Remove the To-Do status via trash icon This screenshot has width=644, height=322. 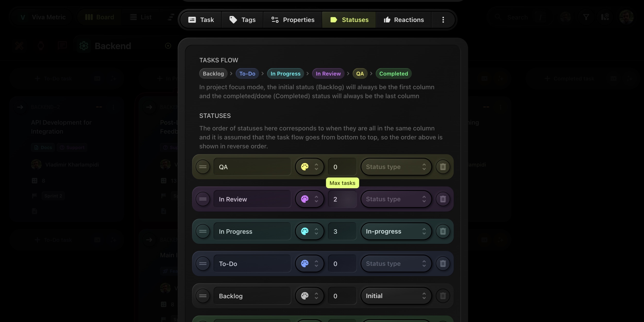(x=443, y=264)
